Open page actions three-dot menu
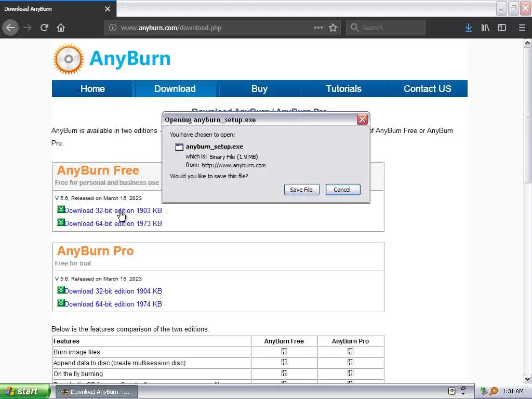Screen dimensions: 532x399 pos(318,28)
